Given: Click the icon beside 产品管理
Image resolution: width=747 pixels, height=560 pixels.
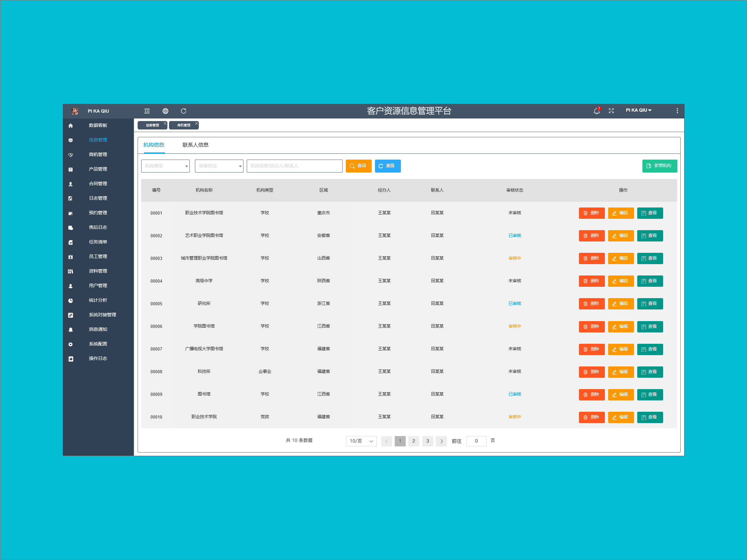Looking at the screenshot, I should pos(71,169).
